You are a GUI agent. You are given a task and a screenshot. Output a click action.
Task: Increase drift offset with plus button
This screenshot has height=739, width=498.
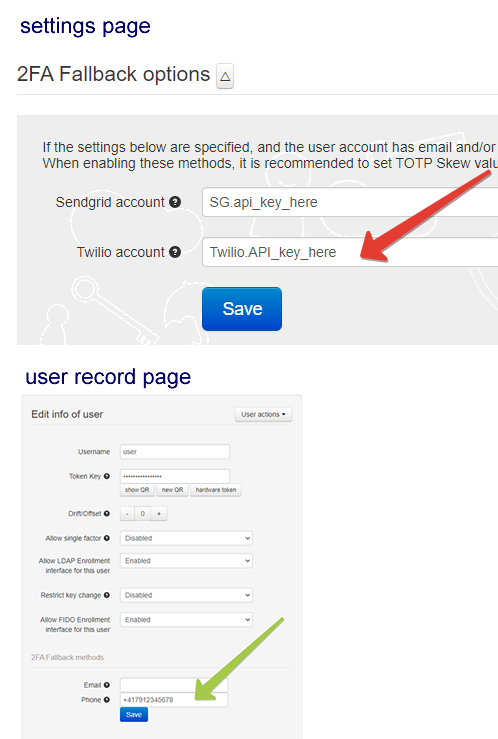pos(159,514)
